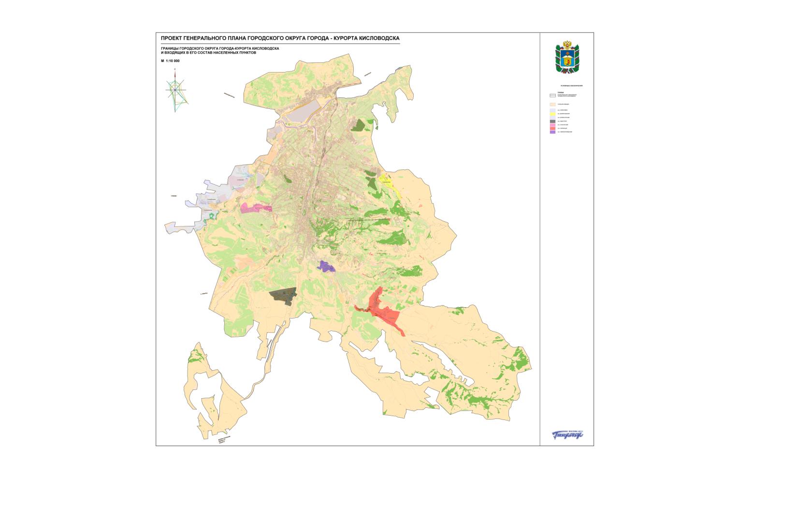Viewport: 812px width, 508px height.
Task: Click the beige legend color swatch
Action: tap(552, 104)
